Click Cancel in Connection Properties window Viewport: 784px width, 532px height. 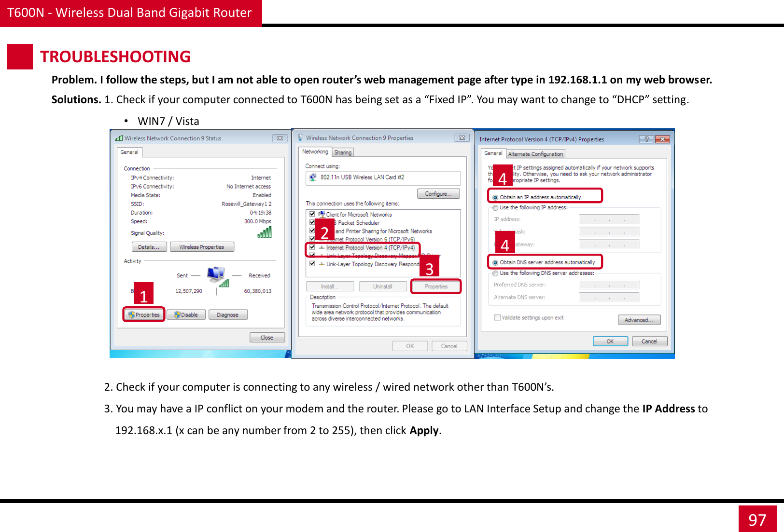pyautogui.click(x=449, y=346)
